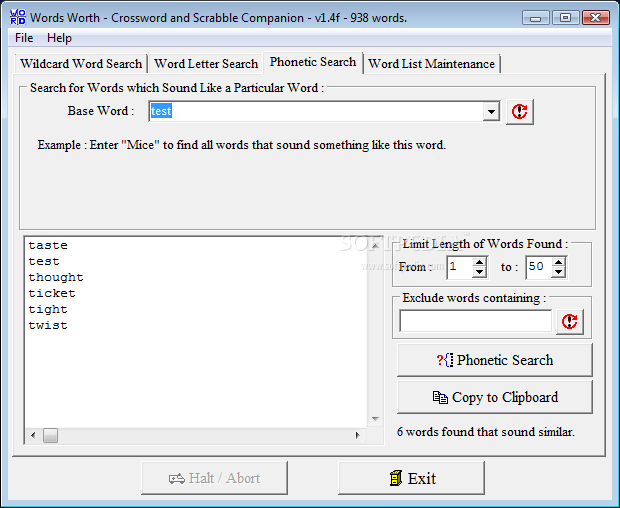
Task: Click results vertical scrollbar up arrow
Action: click(375, 246)
